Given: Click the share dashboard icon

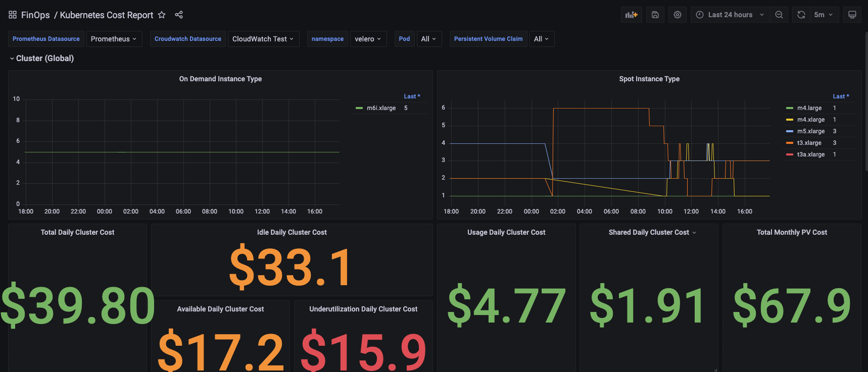Looking at the screenshot, I should [179, 15].
